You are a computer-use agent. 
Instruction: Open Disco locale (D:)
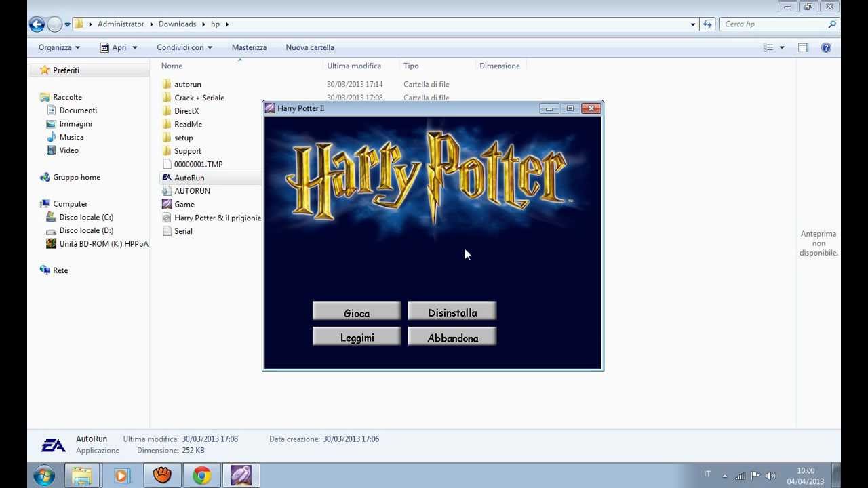click(x=86, y=230)
